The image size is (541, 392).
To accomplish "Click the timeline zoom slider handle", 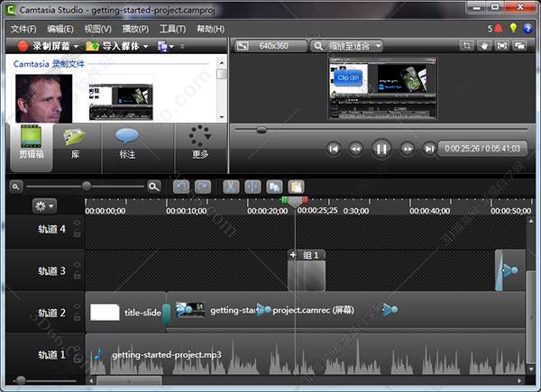I will (87, 186).
